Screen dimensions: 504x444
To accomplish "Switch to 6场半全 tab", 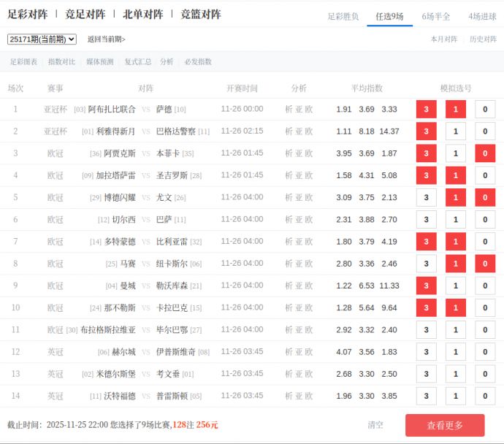I will click(436, 16).
